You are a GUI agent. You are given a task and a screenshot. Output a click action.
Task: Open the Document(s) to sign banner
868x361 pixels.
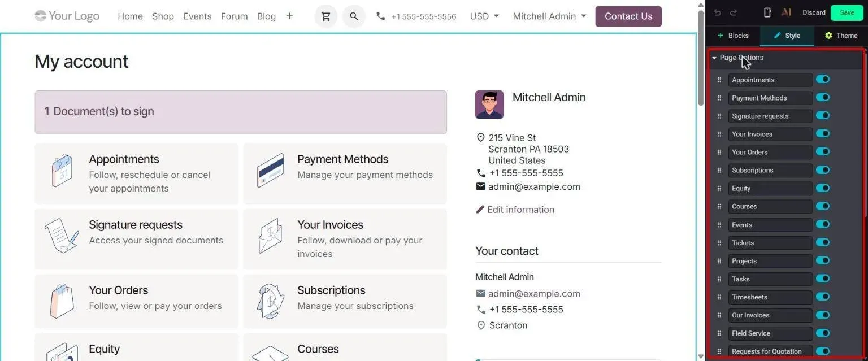(x=241, y=112)
